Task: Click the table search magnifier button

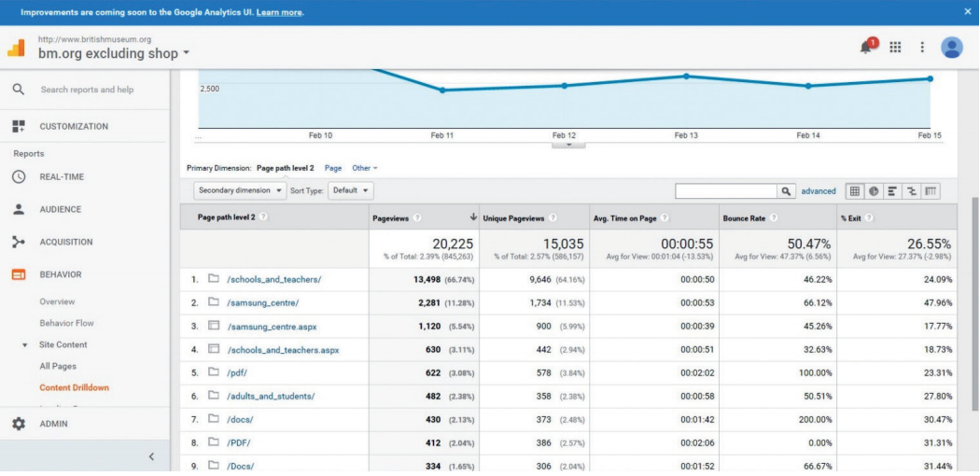Action: tap(786, 191)
